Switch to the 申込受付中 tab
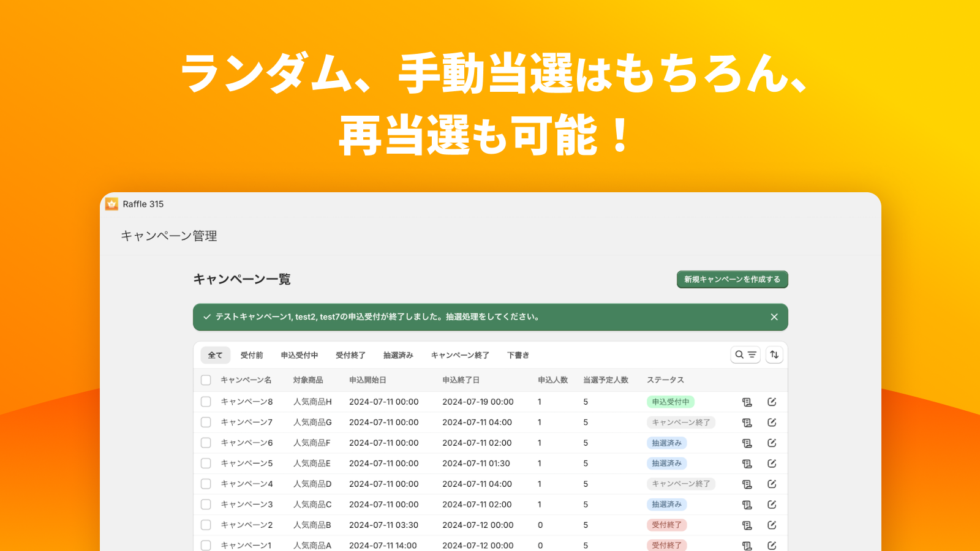Screen dimensions: 980x551 pos(300,355)
